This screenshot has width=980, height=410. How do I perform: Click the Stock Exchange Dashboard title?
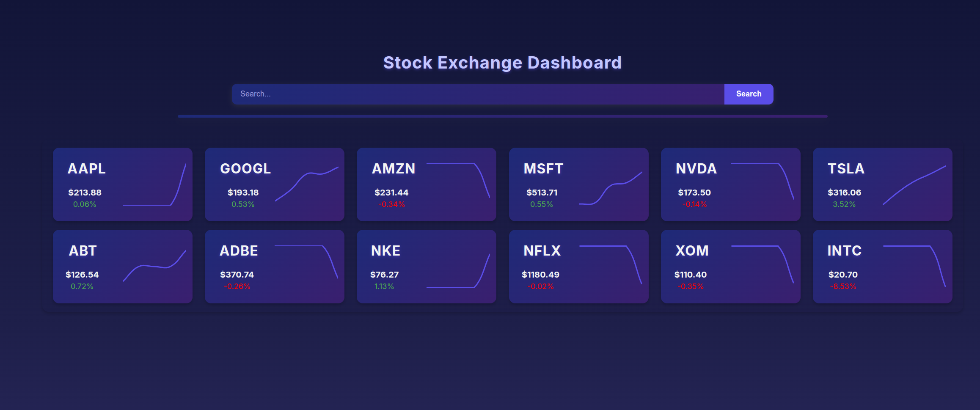(x=502, y=63)
